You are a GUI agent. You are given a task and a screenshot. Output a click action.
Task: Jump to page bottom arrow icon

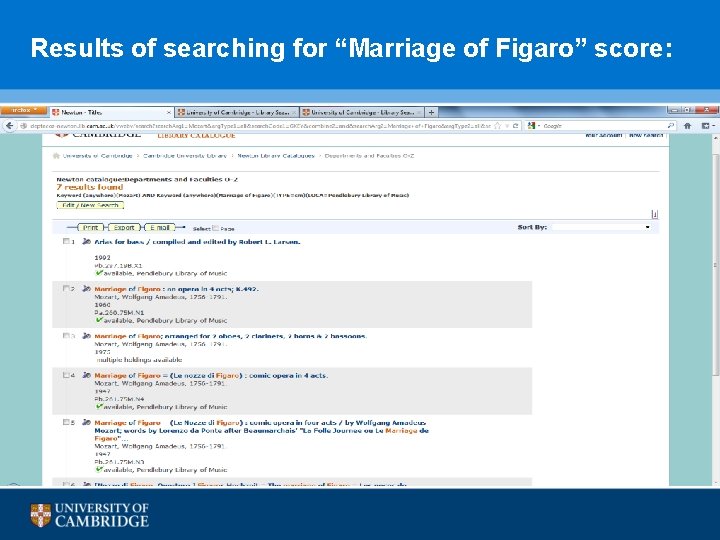[x=655, y=214]
